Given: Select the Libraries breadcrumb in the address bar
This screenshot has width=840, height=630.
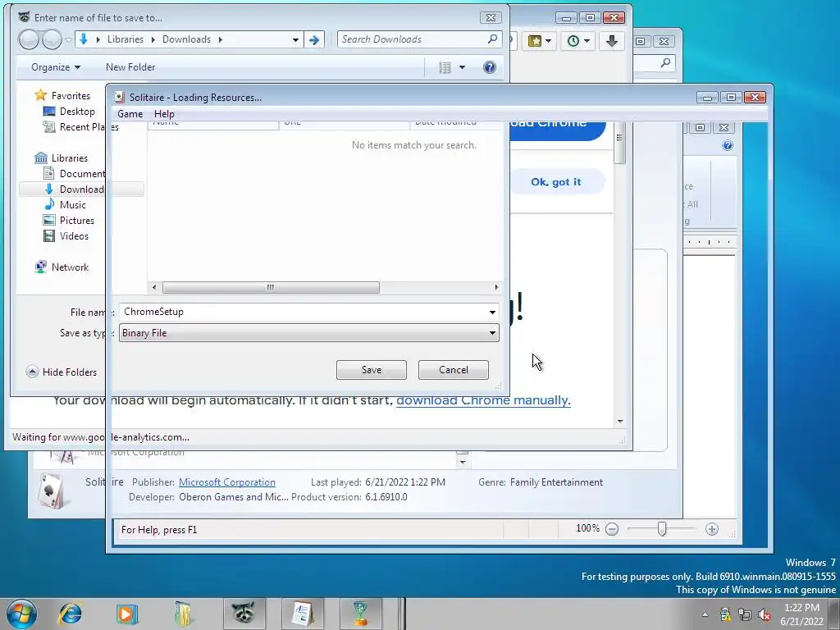Looking at the screenshot, I should (126, 39).
